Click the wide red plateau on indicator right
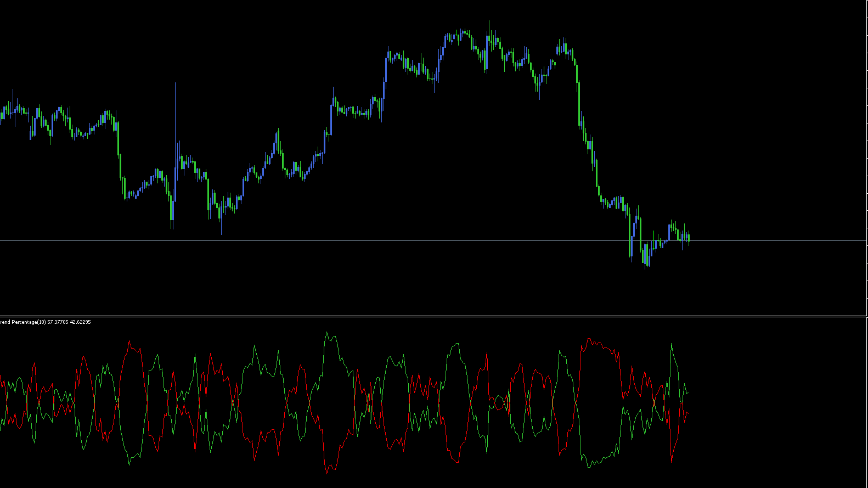This screenshot has height=488, width=868. [x=598, y=344]
